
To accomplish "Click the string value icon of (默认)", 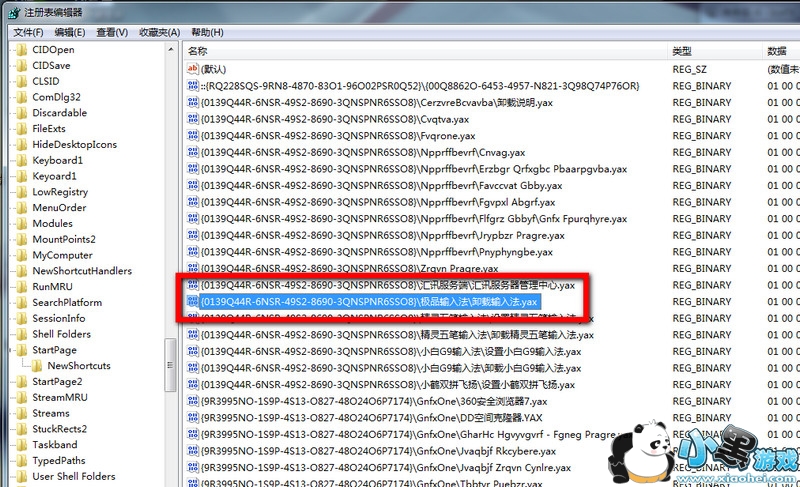I will coord(192,69).
